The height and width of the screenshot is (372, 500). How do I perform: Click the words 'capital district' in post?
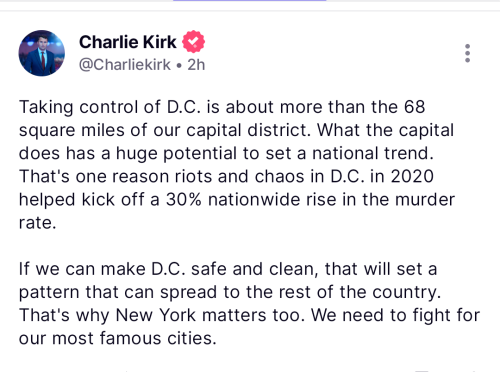(x=247, y=130)
